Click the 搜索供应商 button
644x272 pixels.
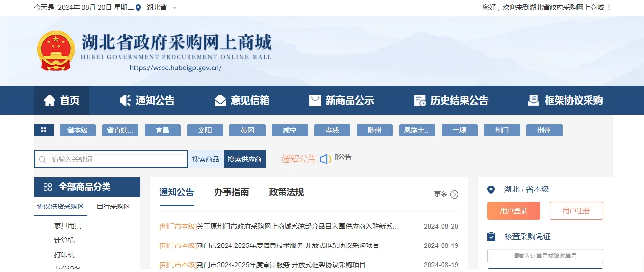(245, 159)
